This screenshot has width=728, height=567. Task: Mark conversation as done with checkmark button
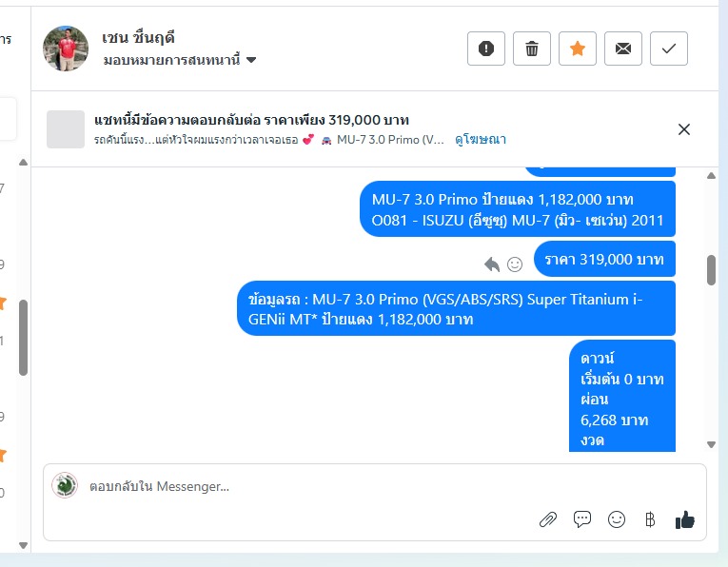pyautogui.click(x=669, y=49)
